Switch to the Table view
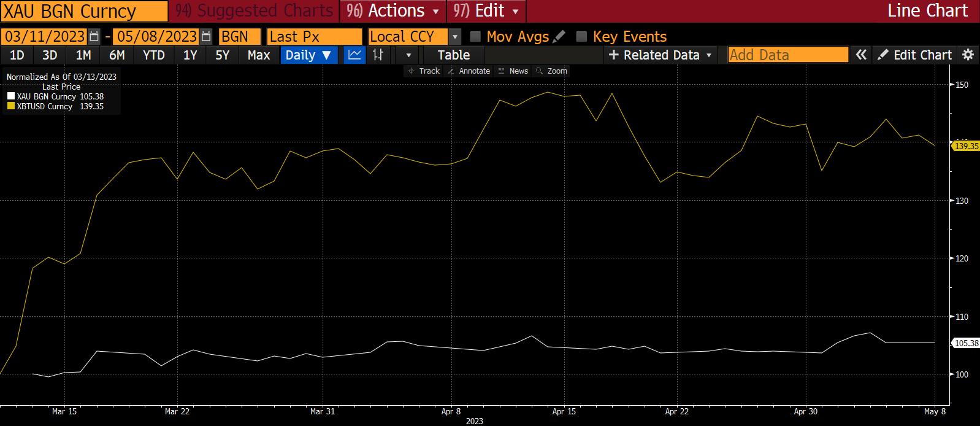Viewport: 980px width, 426px height. coord(453,55)
